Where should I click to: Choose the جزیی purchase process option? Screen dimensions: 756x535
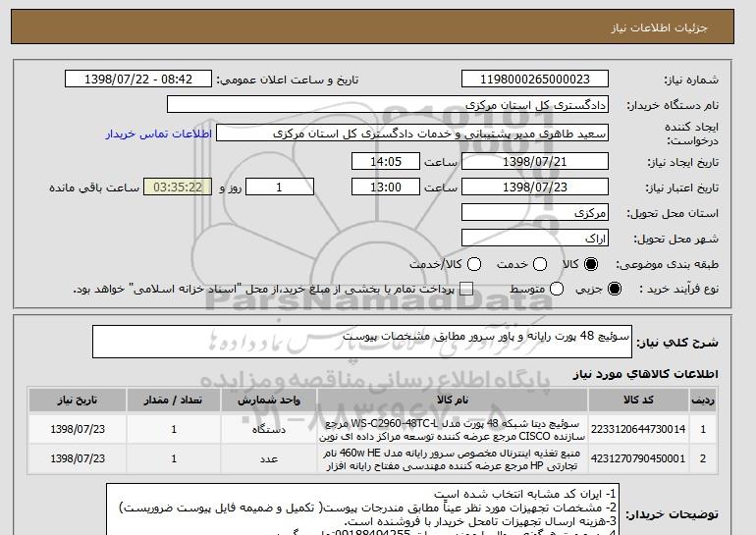click(615, 289)
